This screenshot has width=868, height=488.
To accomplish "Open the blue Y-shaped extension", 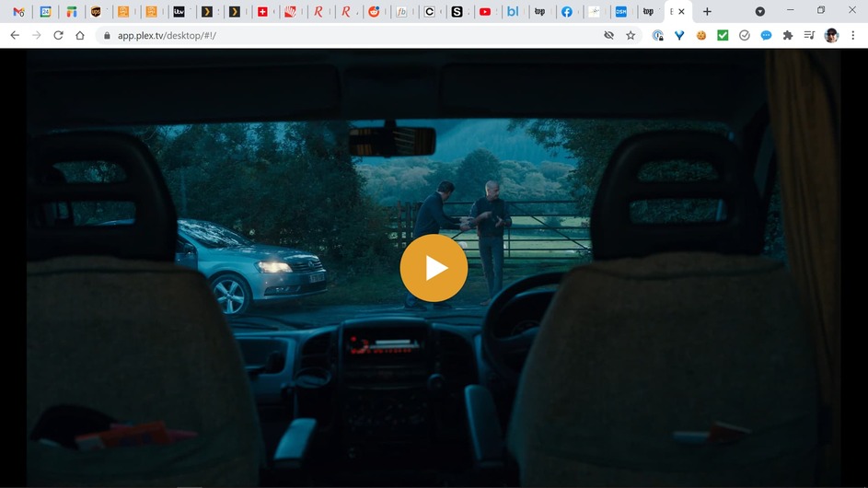I will [679, 36].
